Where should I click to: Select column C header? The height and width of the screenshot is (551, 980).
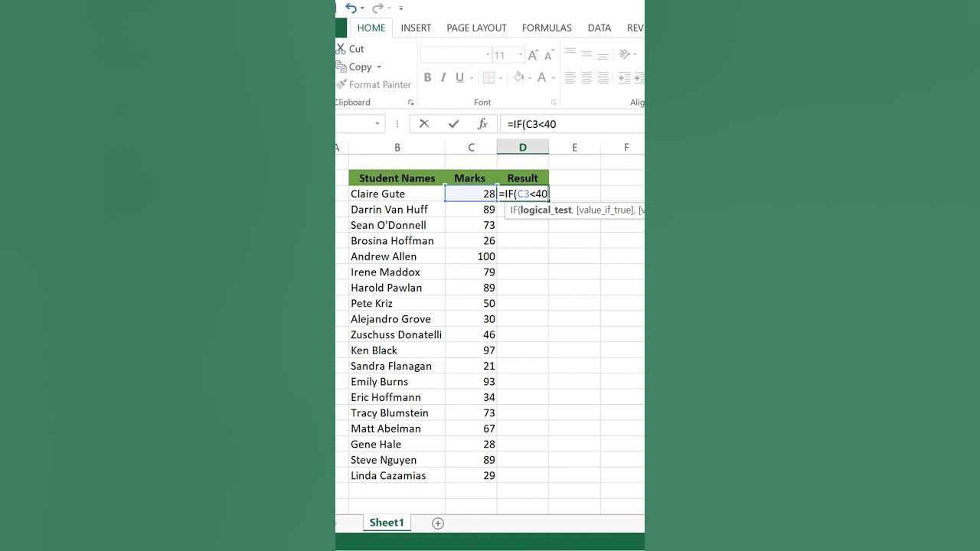(471, 147)
